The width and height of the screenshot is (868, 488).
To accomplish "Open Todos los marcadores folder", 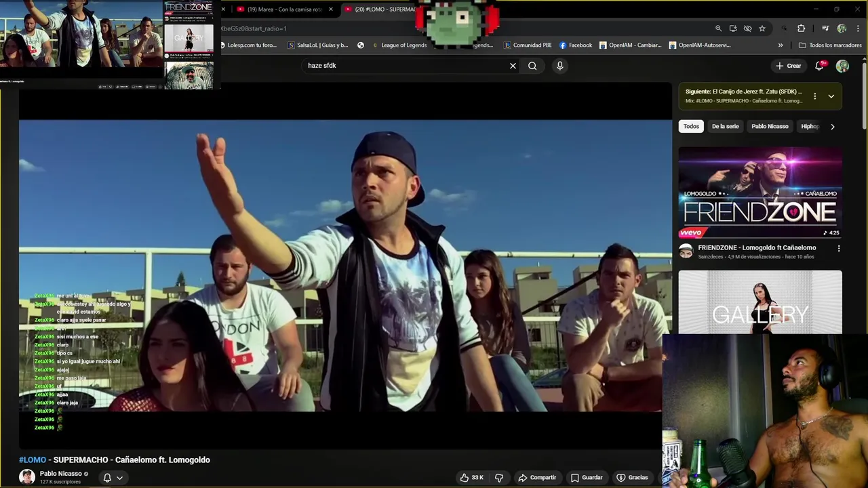I will (x=830, y=45).
